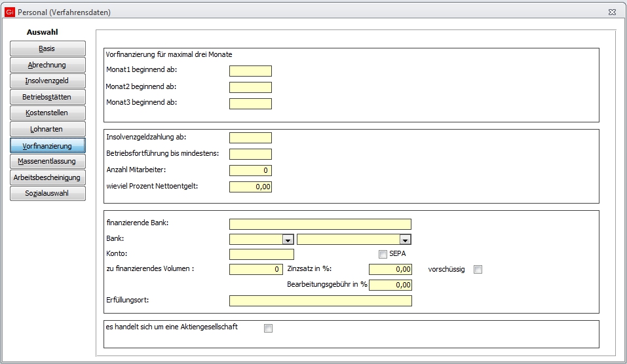Focus the finanzierende Bank input field
Screen dimensions: 627x364
pos(320,224)
